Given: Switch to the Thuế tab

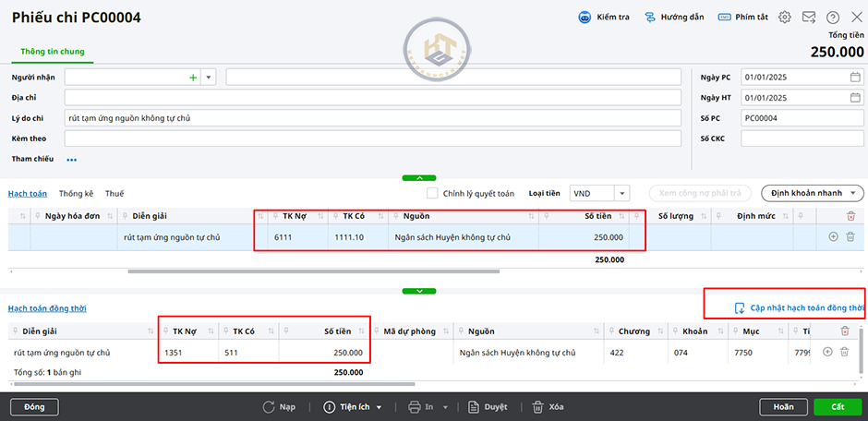Looking at the screenshot, I should [115, 194].
